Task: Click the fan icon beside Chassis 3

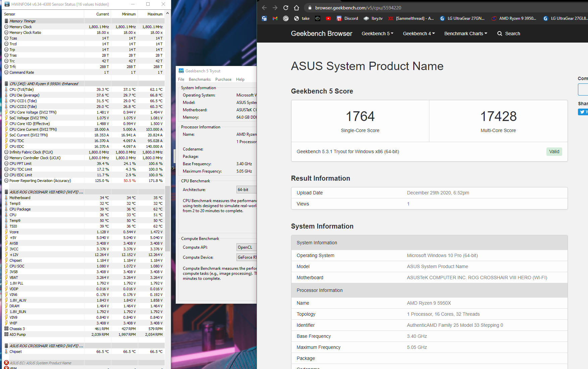Action: [6, 328]
